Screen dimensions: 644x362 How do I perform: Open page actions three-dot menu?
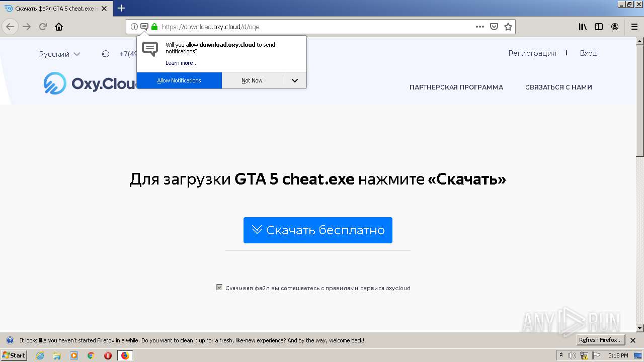(480, 27)
